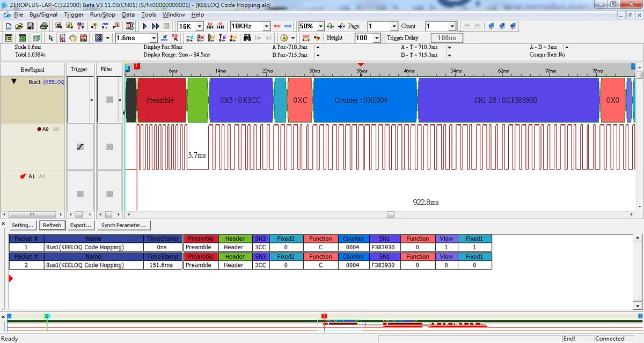Click the waveform horizontal scrollbar thumb
This screenshot has width=644, height=343.
(x=391, y=214)
